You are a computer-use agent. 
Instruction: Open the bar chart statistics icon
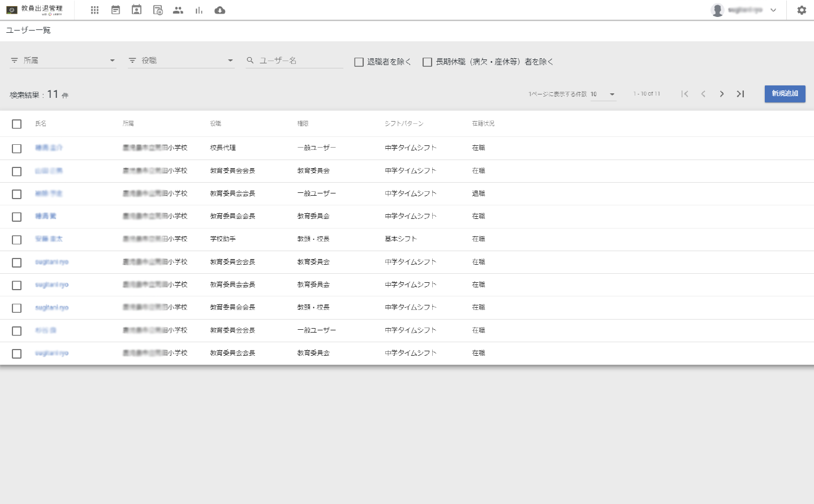coord(199,10)
